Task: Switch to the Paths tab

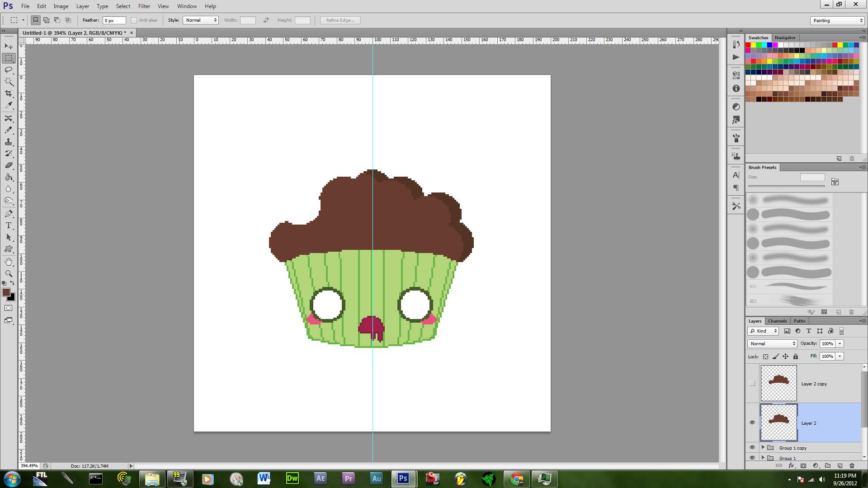Action: [x=799, y=321]
